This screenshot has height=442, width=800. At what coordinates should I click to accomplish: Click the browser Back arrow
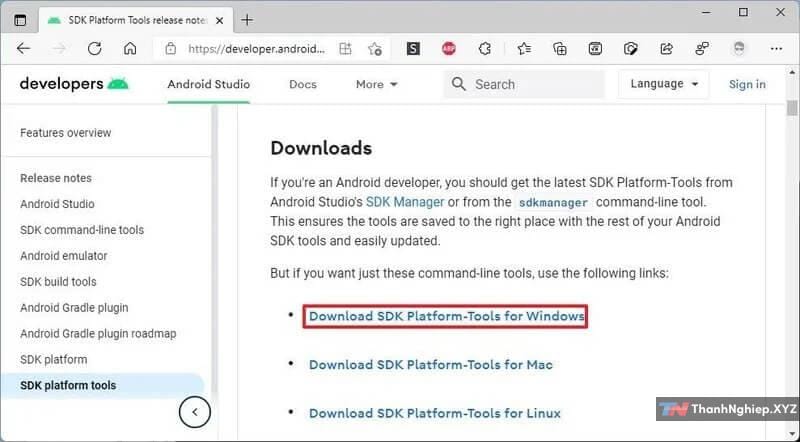coord(23,48)
